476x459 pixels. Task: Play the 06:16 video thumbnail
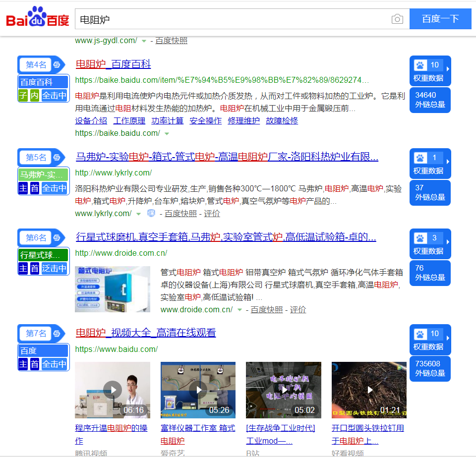[x=113, y=390]
